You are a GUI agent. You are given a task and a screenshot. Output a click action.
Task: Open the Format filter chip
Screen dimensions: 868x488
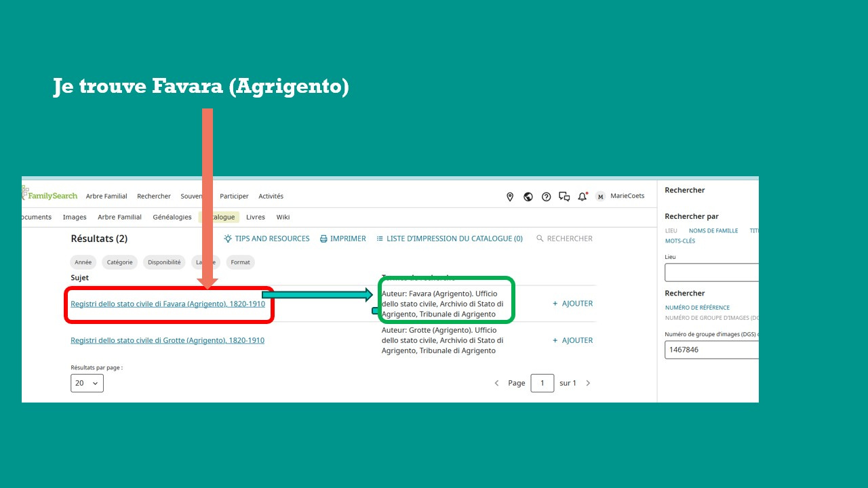(240, 262)
